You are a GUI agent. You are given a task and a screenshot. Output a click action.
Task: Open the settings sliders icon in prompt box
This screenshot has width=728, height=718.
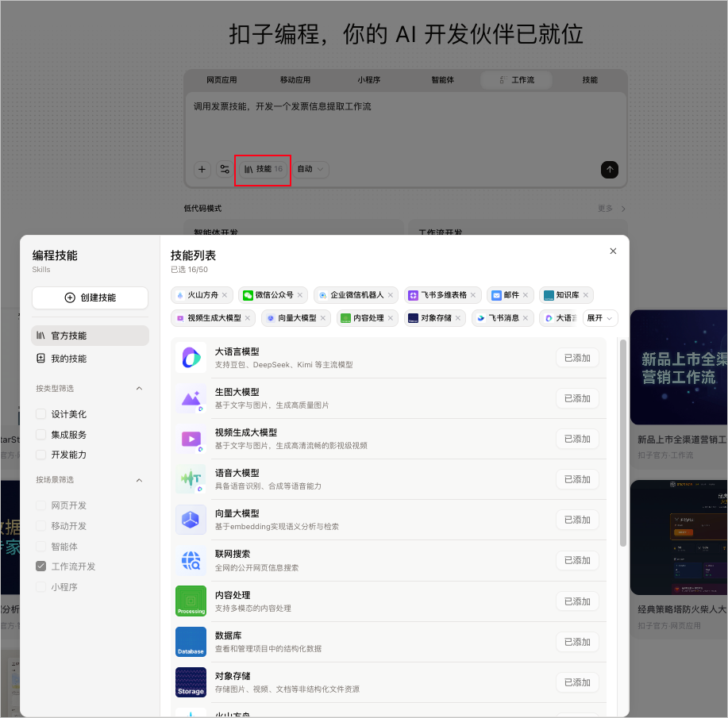pos(225,170)
